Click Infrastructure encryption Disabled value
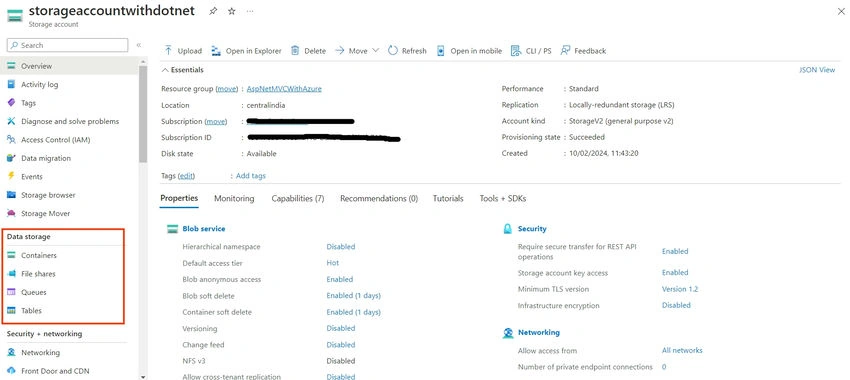 [676, 305]
